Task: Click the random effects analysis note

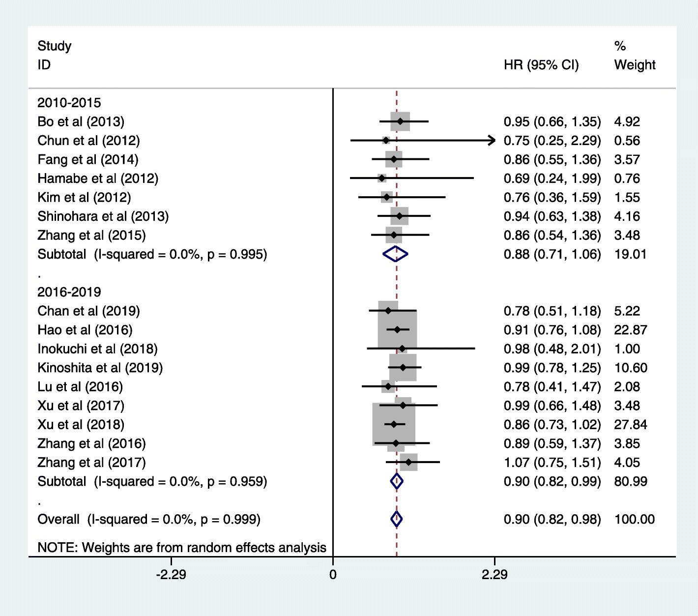Action: tap(182, 548)
